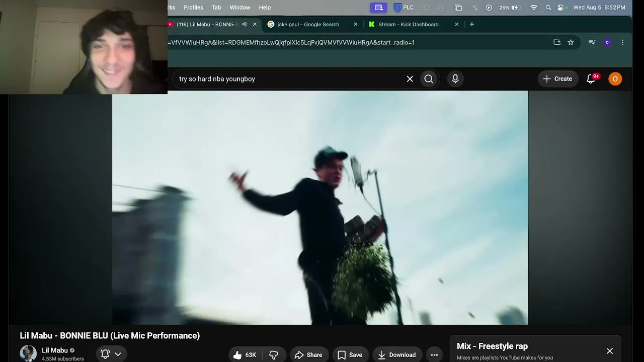Open more actions ellipsis under video
Screen dimensions: 644x362
pyautogui.click(x=434, y=355)
